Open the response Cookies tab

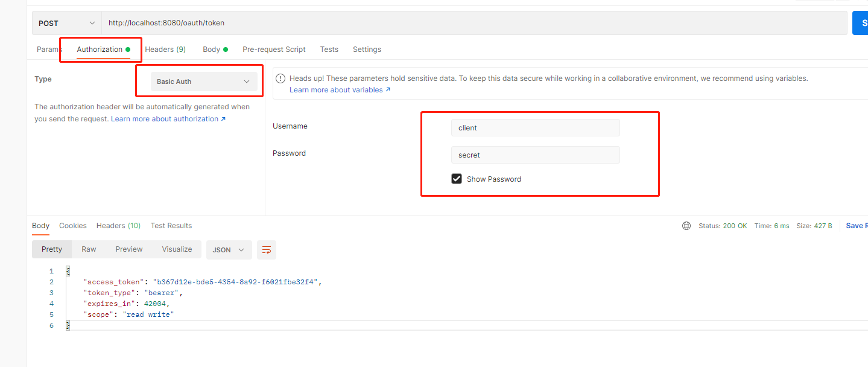[73, 226]
